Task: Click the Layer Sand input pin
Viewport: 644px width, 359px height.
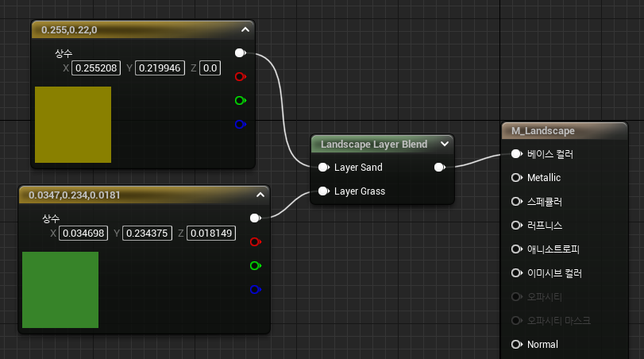Action: [x=324, y=167]
